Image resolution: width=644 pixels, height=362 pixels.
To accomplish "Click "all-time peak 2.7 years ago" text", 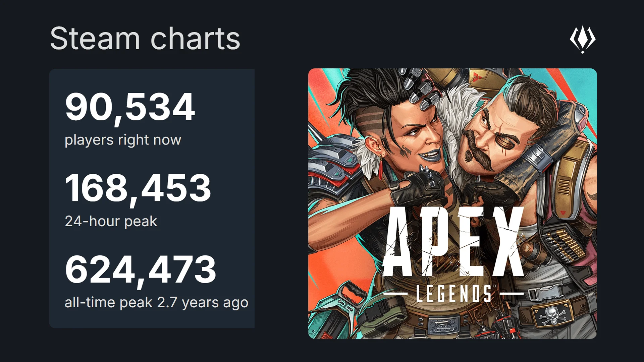I will pyautogui.click(x=156, y=303).
